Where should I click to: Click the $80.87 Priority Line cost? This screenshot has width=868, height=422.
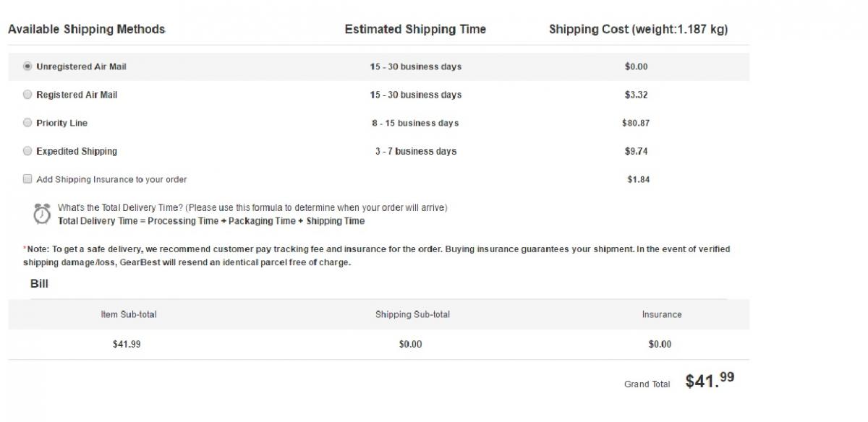pyautogui.click(x=636, y=123)
